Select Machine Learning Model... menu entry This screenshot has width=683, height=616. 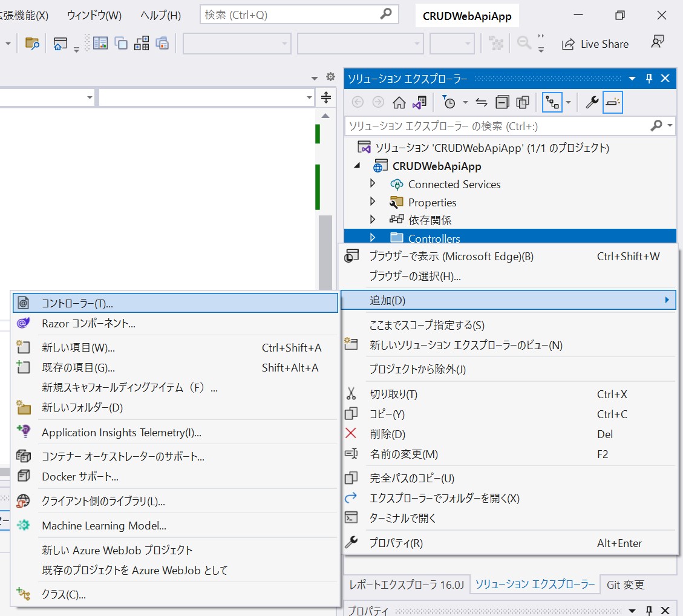[175, 526]
